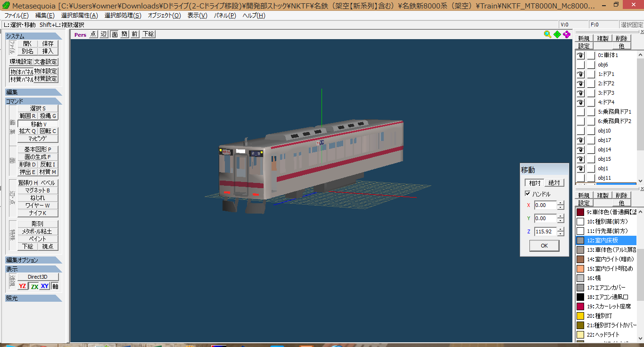Choose the 基本図形 P primitive tool
The image size is (644, 347).
tap(38, 149)
